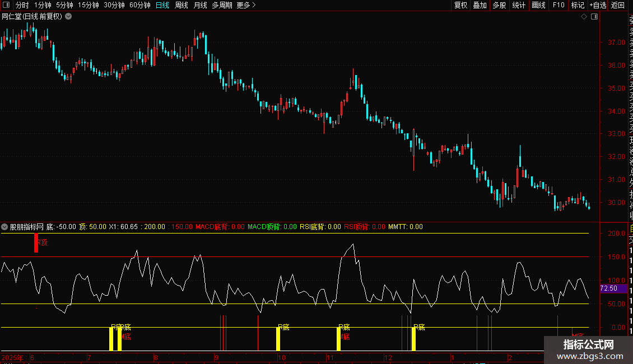
Task: Open F10 company information
Action: click(x=558, y=5)
